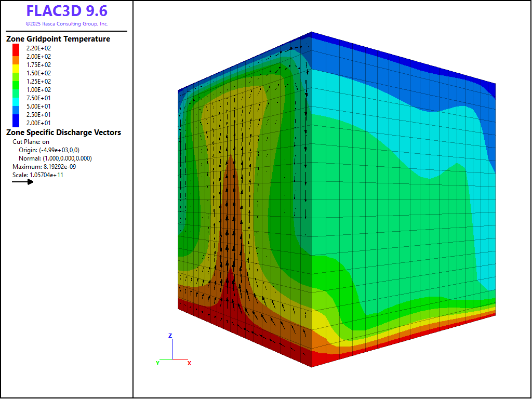Select the green 1.00E+02 legend swatch
This screenshot has width=532, height=399.
(16, 85)
